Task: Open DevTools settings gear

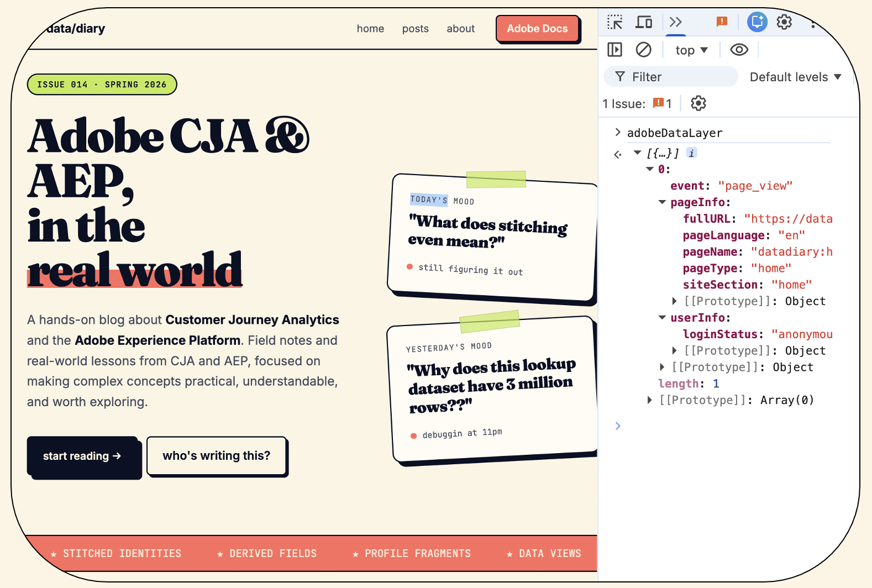Action: [784, 22]
